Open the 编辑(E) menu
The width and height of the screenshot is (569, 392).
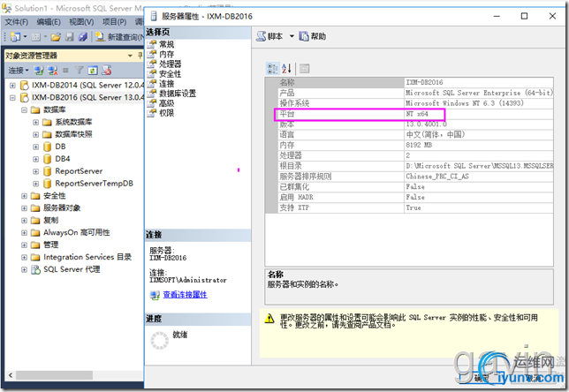(x=49, y=22)
